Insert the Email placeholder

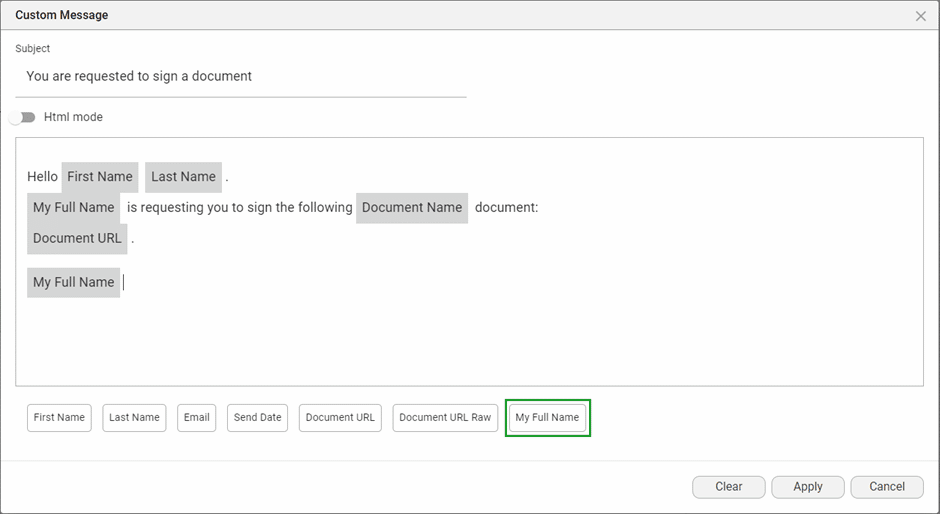(197, 418)
